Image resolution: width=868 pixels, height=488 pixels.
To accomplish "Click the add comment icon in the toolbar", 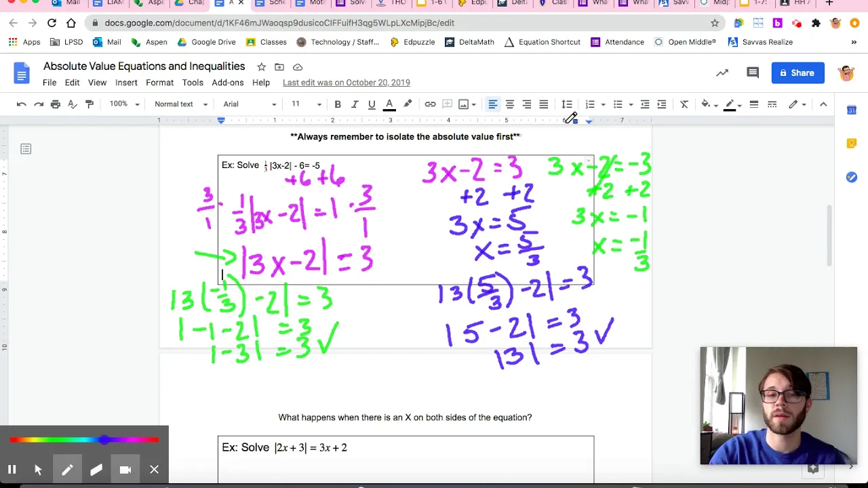I will [447, 104].
